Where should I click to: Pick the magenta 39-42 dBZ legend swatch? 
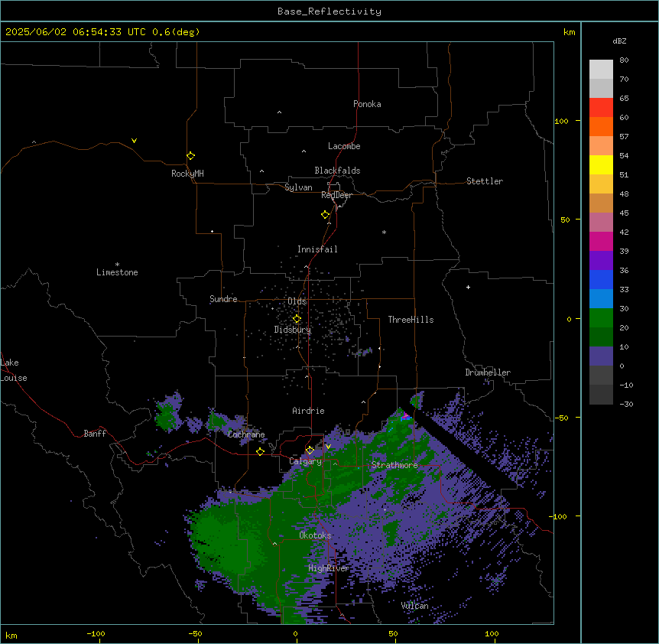point(601,241)
